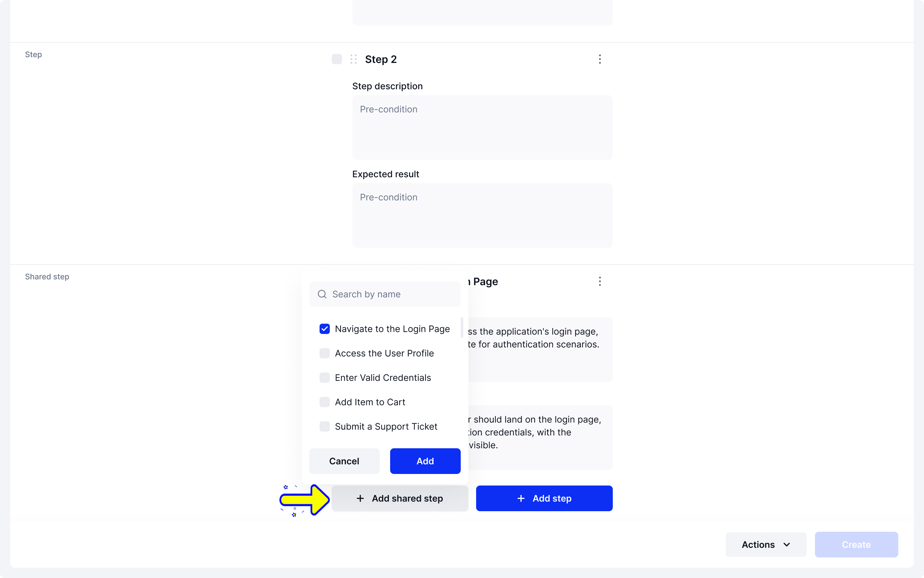The width and height of the screenshot is (924, 578).
Task: Click the blue Add step button
Action: tap(544, 498)
